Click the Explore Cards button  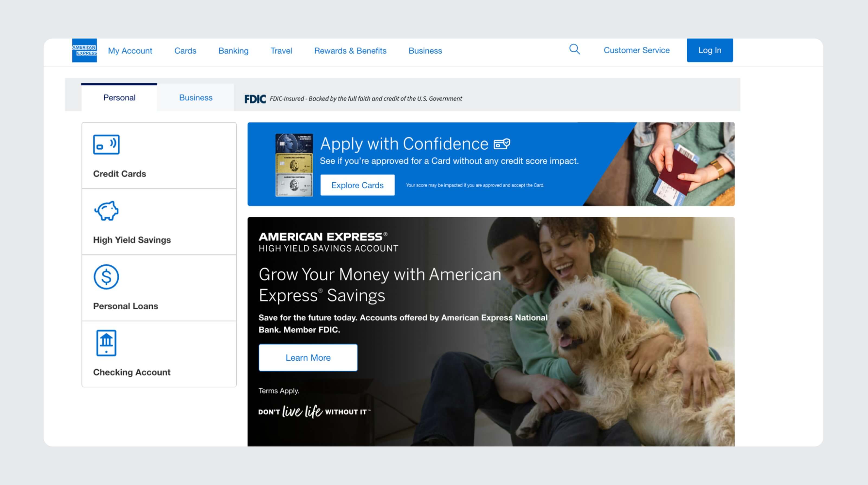357,185
